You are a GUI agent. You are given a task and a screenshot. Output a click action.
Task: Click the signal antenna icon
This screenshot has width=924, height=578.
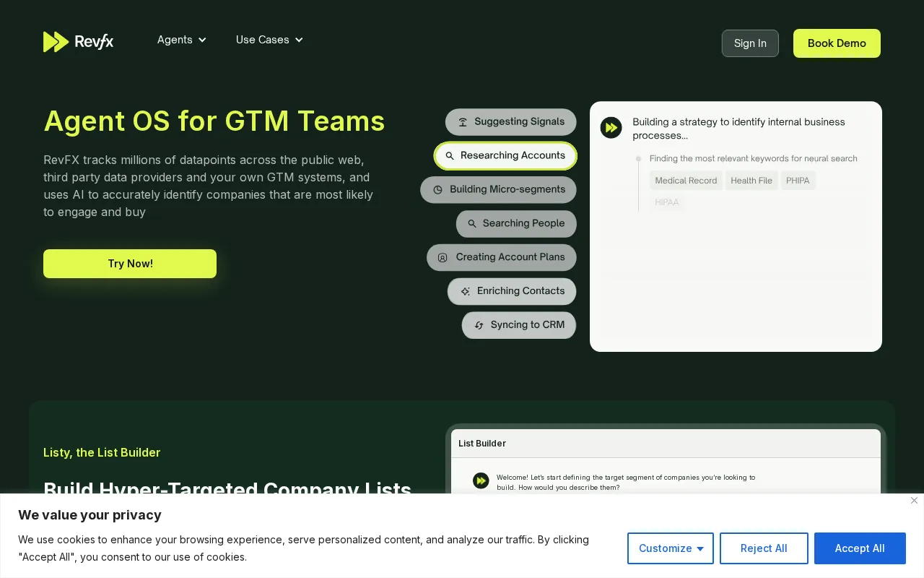point(463,122)
